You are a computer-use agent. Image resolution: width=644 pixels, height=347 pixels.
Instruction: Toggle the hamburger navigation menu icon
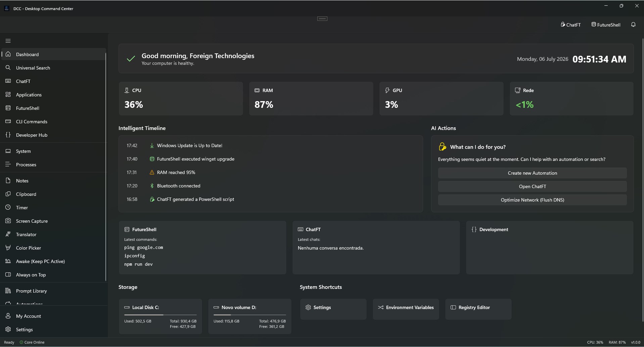[8, 41]
